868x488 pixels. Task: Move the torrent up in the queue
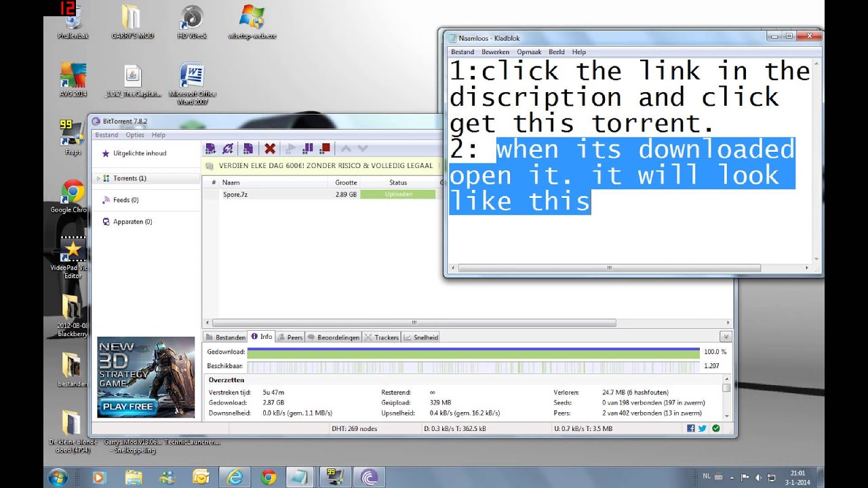point(346,148)
